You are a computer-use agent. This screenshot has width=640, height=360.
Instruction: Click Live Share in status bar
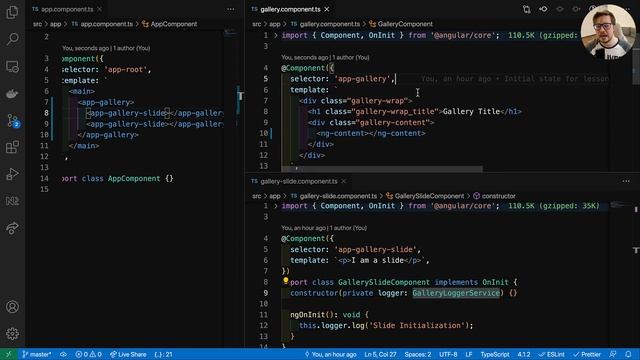pos(128,354)
